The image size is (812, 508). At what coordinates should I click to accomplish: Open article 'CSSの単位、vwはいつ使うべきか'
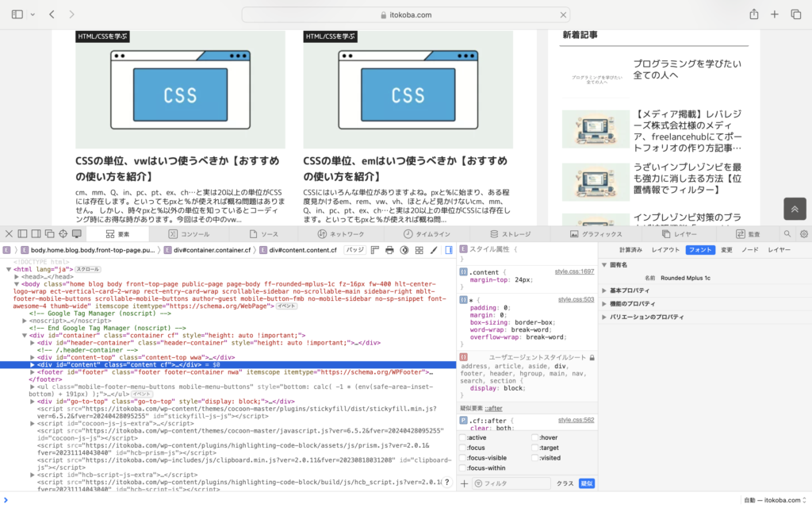[178, 168]
